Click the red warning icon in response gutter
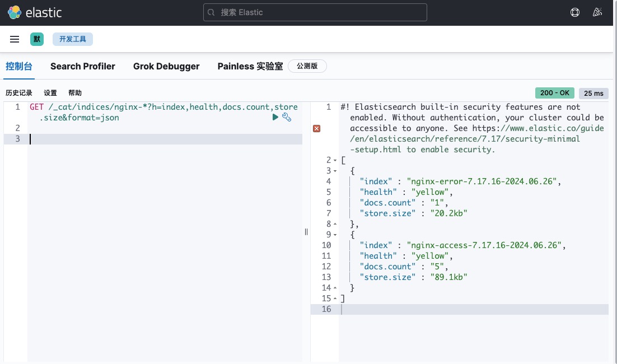The width and height of the screenshot is (617, 364). (316, 128)
